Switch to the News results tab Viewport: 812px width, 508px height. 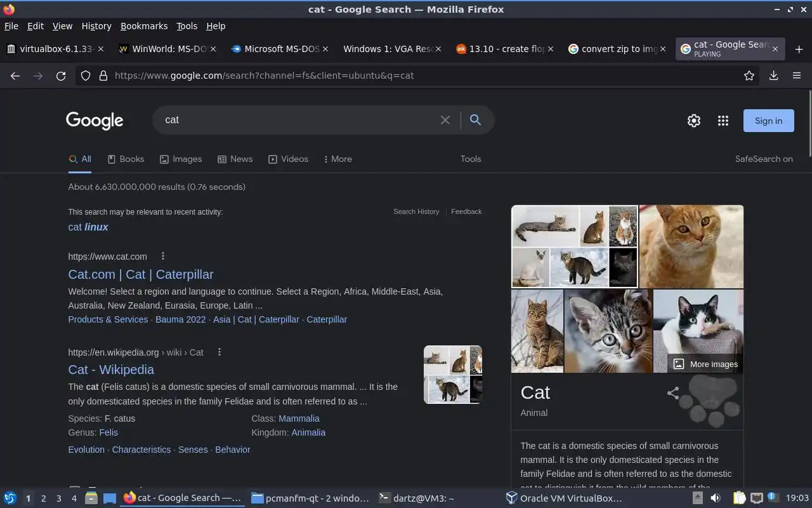pos(235,159)
